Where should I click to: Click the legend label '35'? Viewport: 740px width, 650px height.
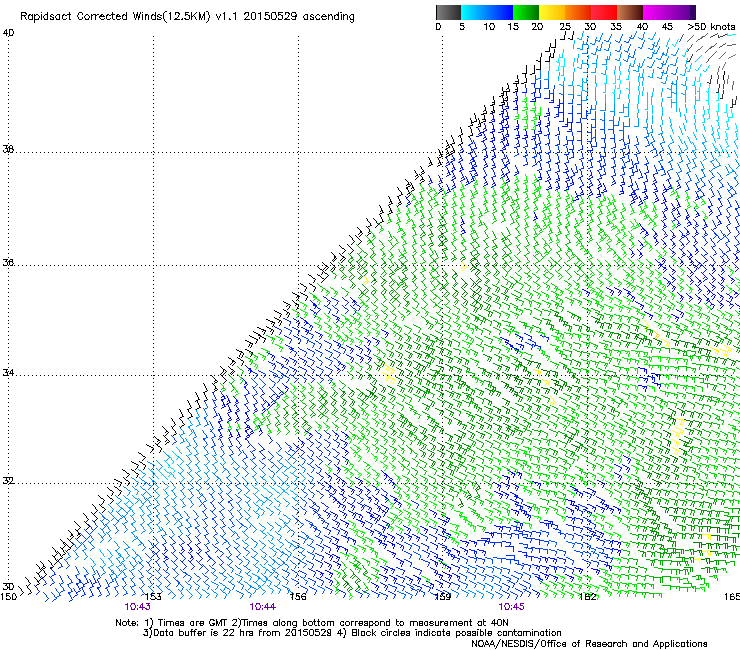[x=616, y=27]
